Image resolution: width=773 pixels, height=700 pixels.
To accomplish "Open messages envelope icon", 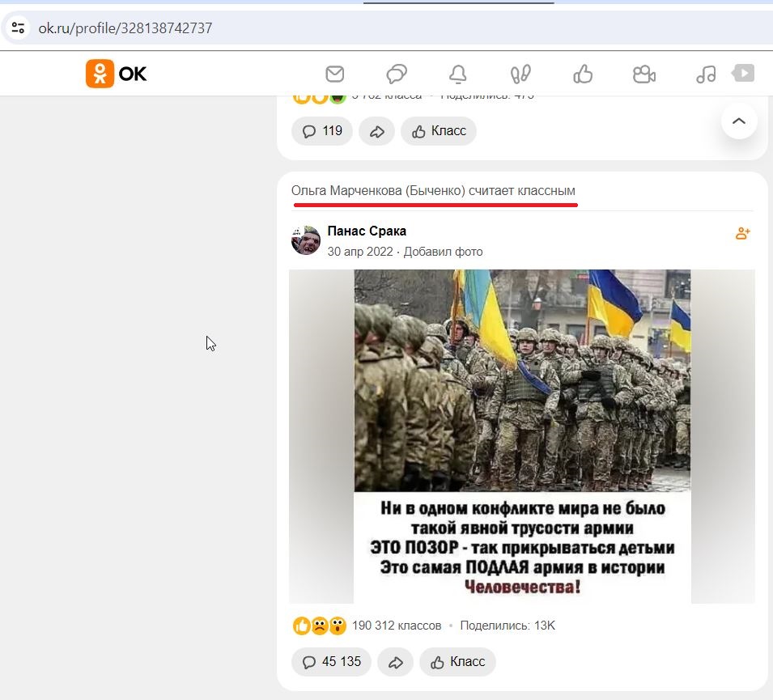I will [335, 74].
